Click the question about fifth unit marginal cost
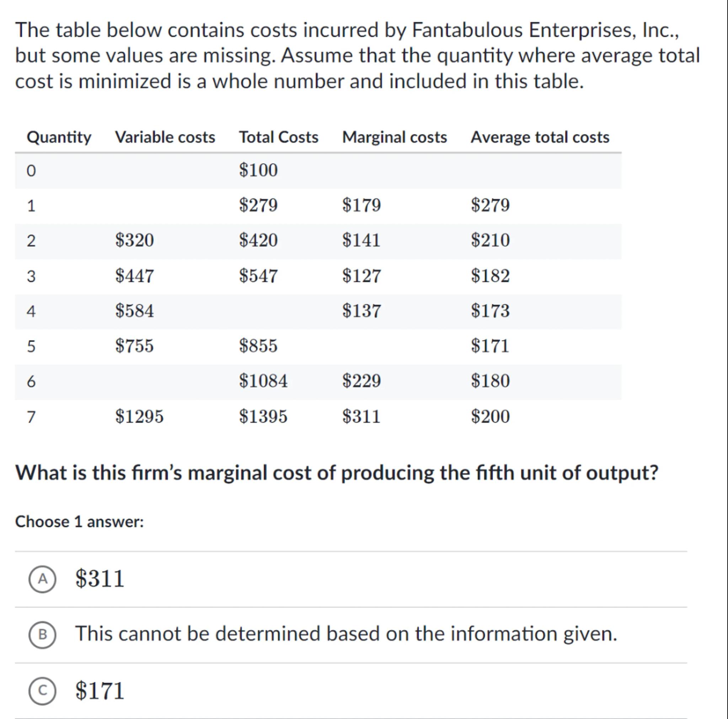This screenshot has width=728, height=719. [337, 473]
